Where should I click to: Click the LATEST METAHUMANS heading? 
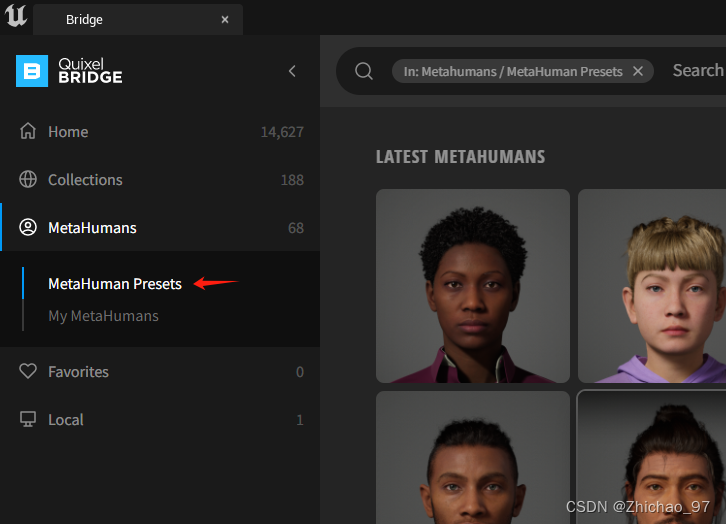coord(461,156)
